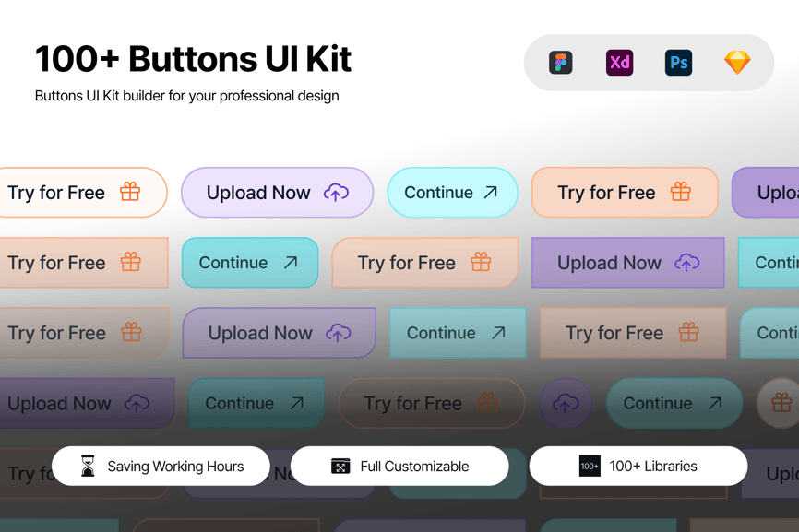The image size is (799, 532).
Task: Click the Buttons UI Kit builder subtitle text
Action: tap(186, 96)
